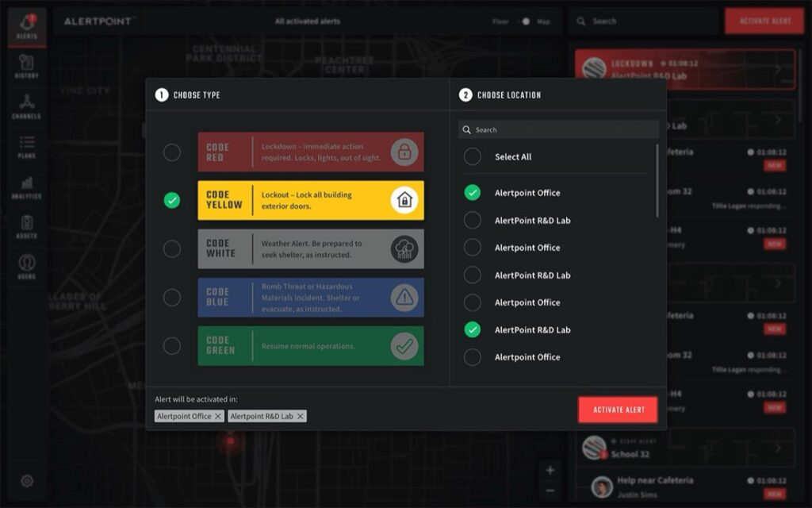Uncheck the checked Alertpoint Office location
Image resolution: width=812 pixels, height=508 pixels.
coord(473,193)
